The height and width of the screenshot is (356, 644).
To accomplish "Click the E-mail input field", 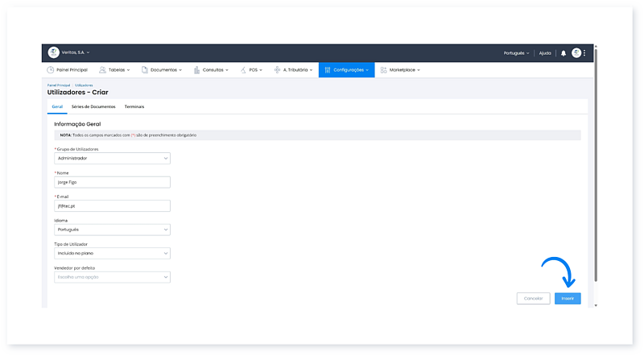I will [x=112, y=206].
